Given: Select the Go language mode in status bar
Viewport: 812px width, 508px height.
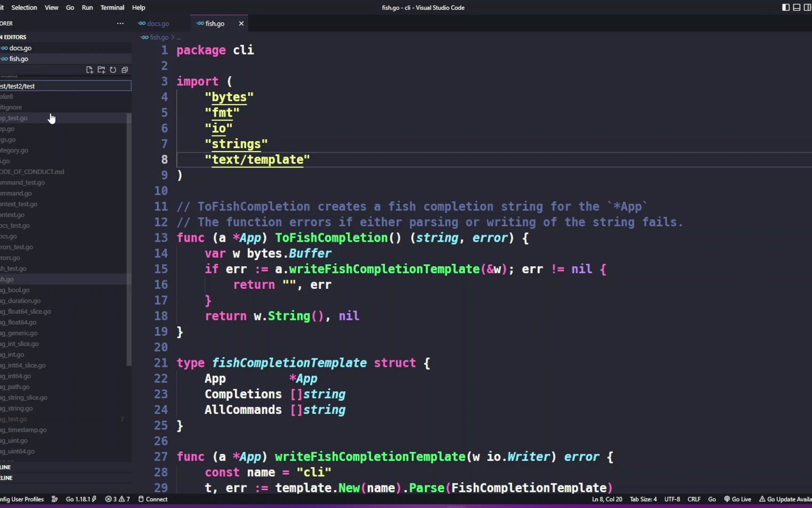Looking at the screenshot, I should point(712,499).
